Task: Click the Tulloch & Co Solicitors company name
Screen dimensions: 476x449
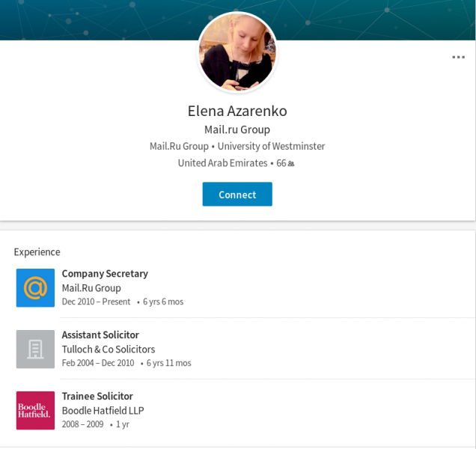Action: [109, 349]
